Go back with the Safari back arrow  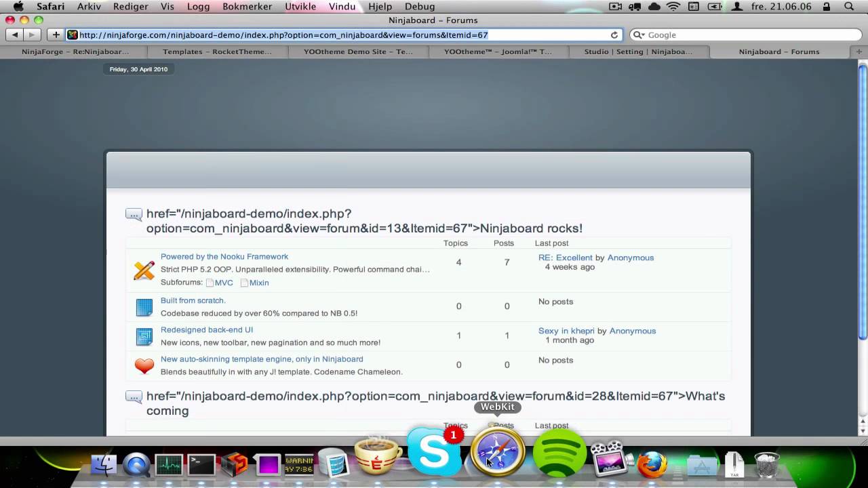(x=15, y=35)
